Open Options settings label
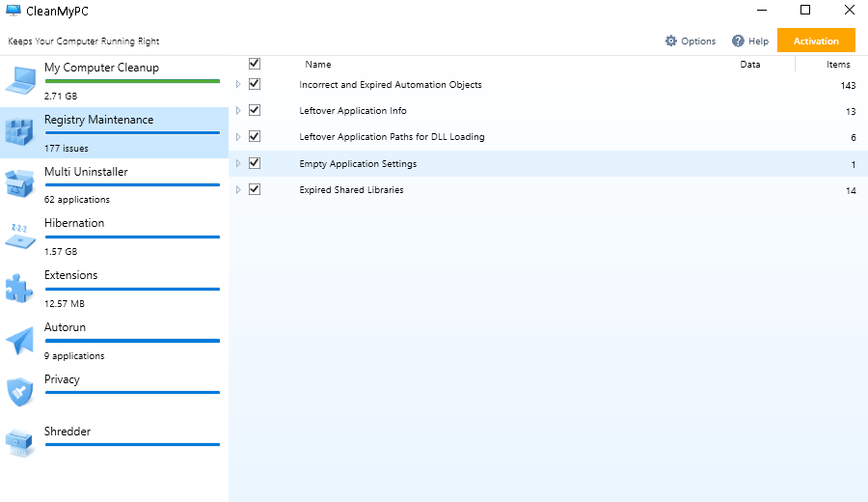868x502 pixels. pos(698,41)
